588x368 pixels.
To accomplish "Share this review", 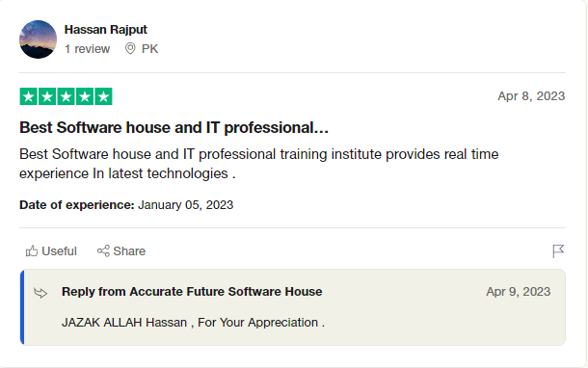I will pos(121,250).
